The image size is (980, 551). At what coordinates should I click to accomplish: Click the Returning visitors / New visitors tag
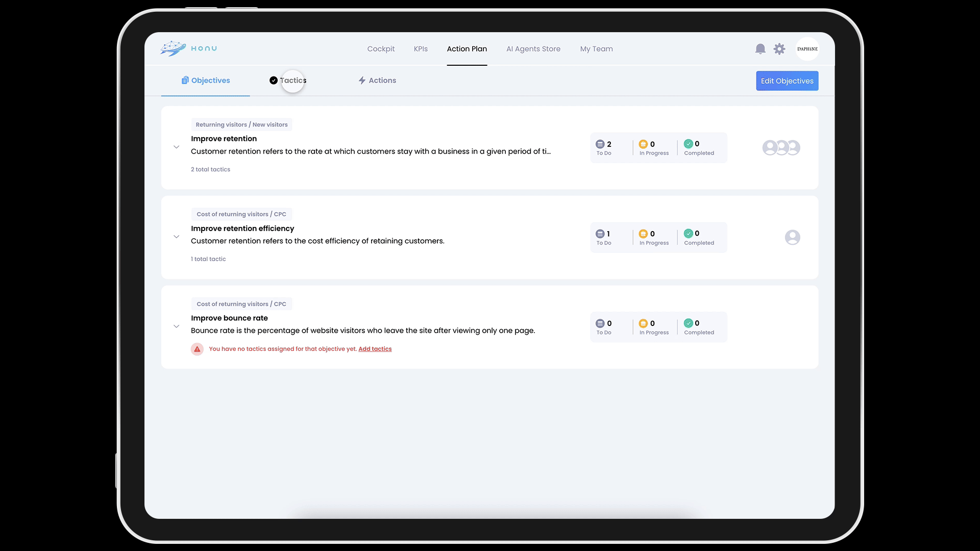coord(241,125)
